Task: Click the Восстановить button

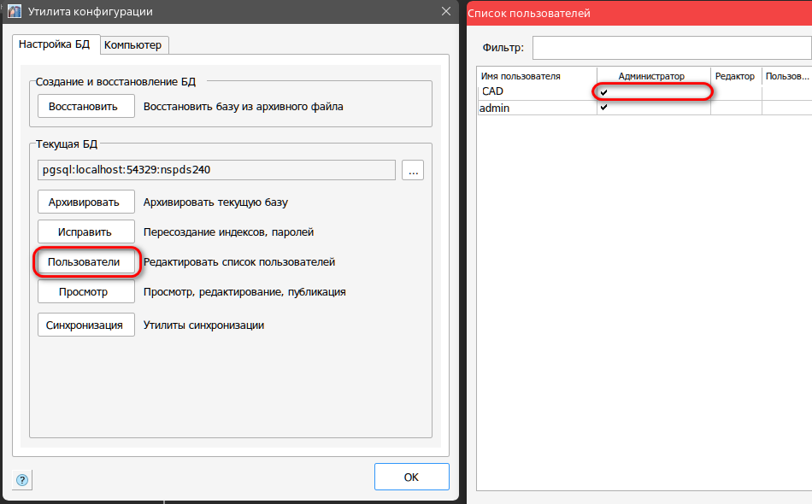Action: click(85, 106)
